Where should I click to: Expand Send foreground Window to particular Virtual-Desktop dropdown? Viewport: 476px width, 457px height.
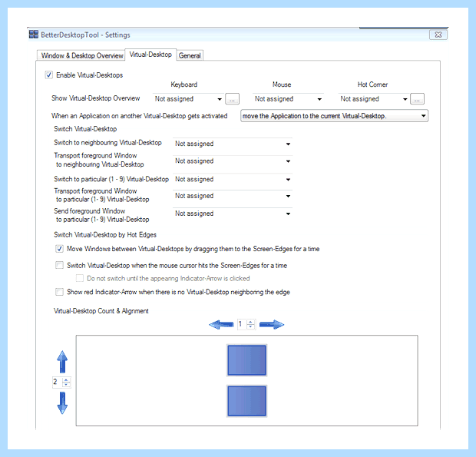[233, 214]
